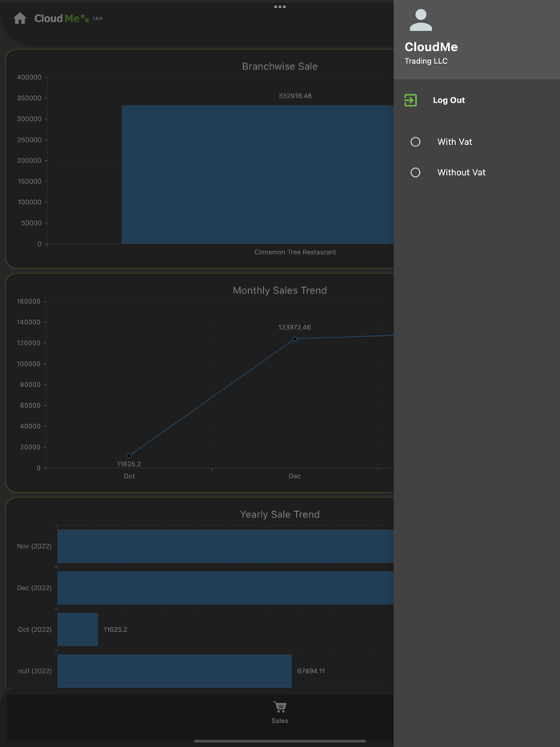Click the Monthly Sales Trend title

(280, 290)
